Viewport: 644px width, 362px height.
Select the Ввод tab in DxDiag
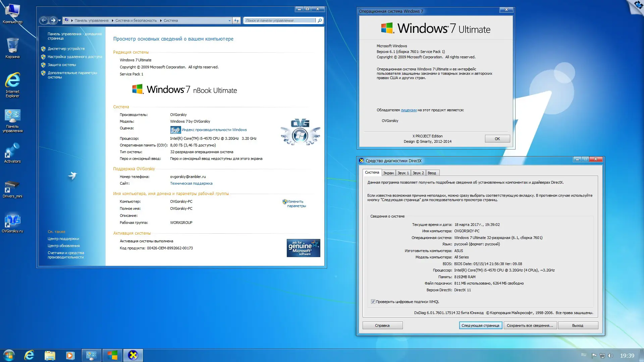432,173
